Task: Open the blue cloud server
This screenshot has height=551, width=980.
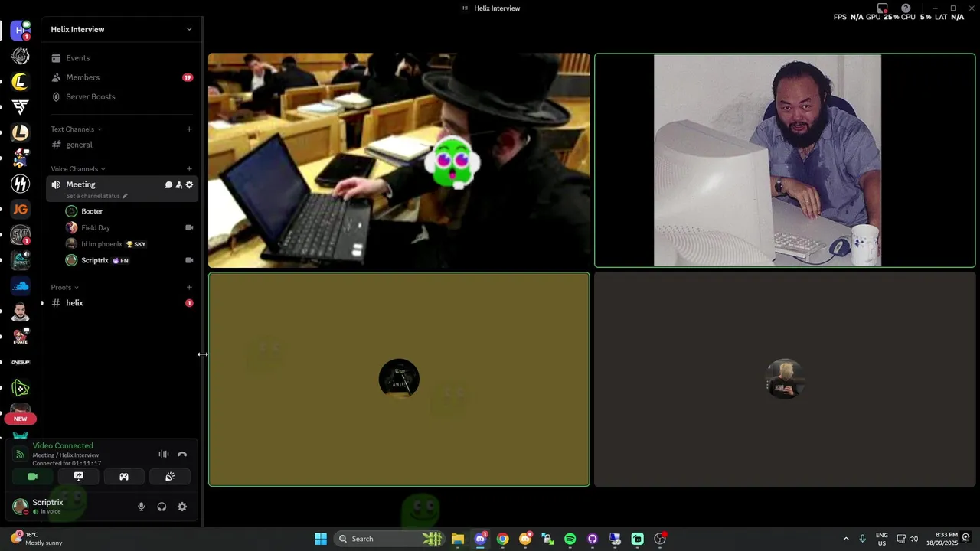Action: [21, 285]
